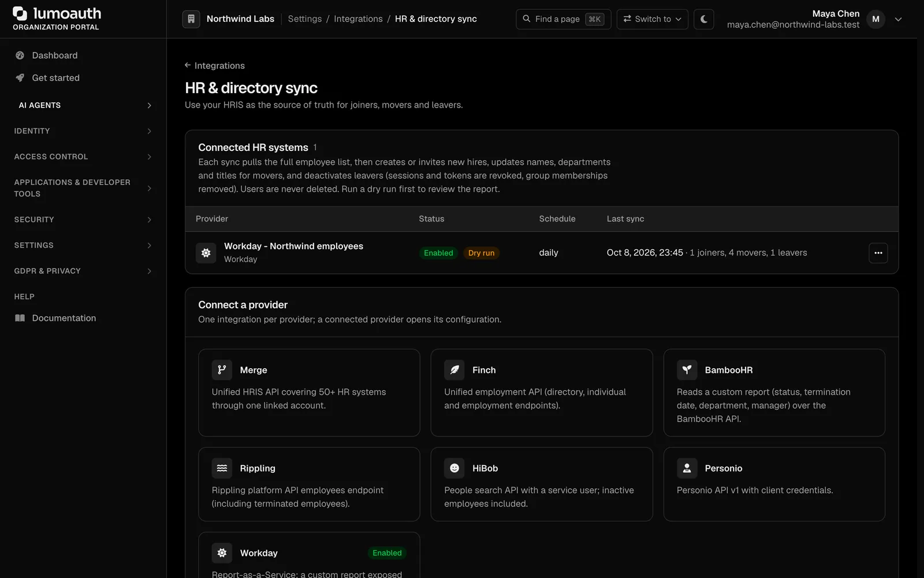Screen dimensions: 924x578
Task: Open the Dashboard gauge icon
Action: [x=20, y=55]
